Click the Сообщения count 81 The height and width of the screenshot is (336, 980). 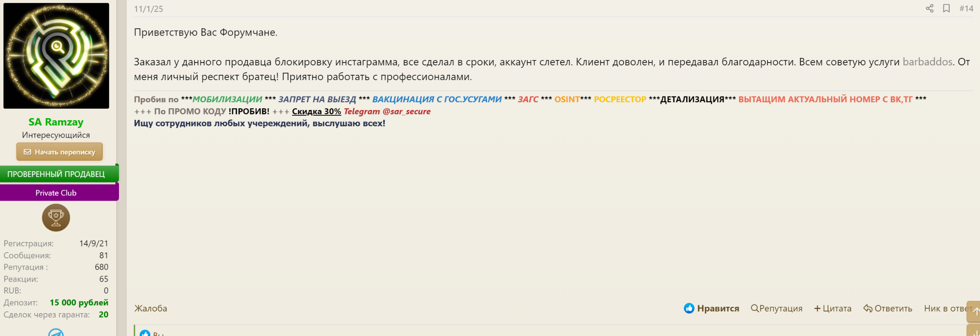click(104, 255)
